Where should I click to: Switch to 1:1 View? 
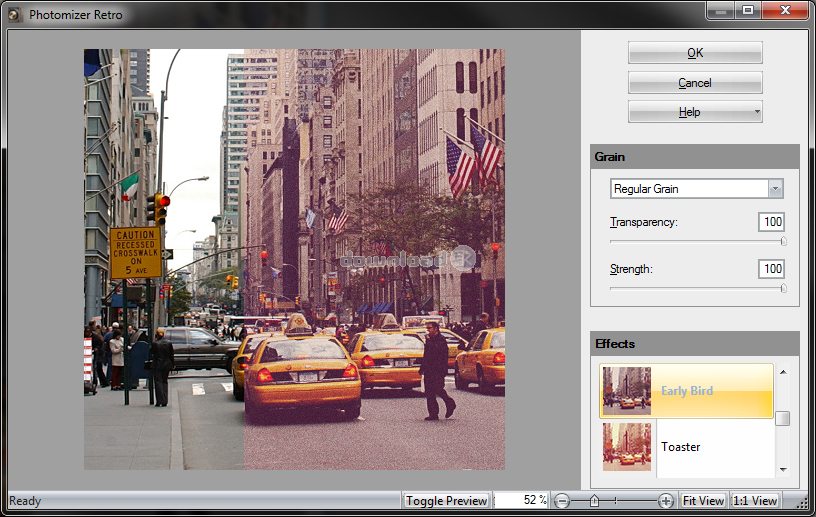pos(755,500)
